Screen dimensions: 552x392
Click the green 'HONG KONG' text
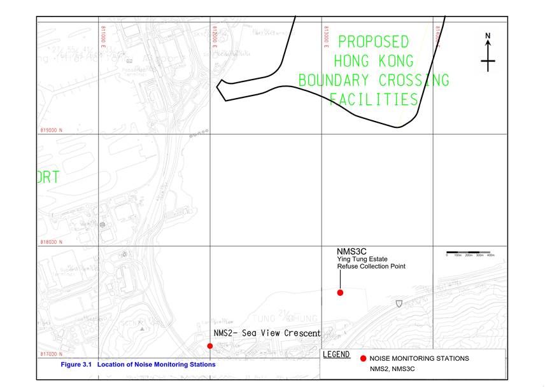click(x=374, y=61)
